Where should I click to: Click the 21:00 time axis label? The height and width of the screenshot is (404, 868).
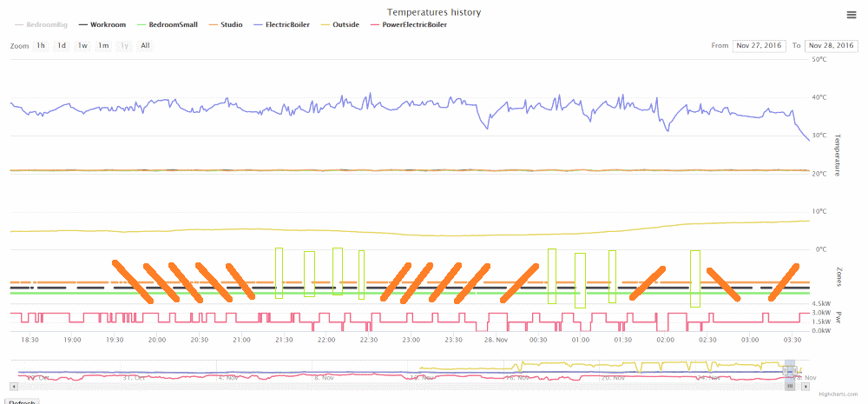tap(241, 340)
